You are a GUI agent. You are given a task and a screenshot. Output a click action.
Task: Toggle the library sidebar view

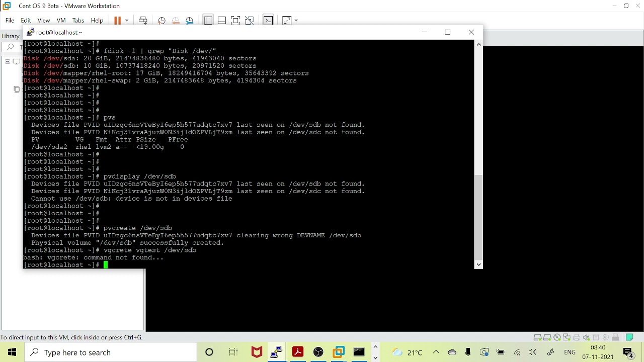208,21
